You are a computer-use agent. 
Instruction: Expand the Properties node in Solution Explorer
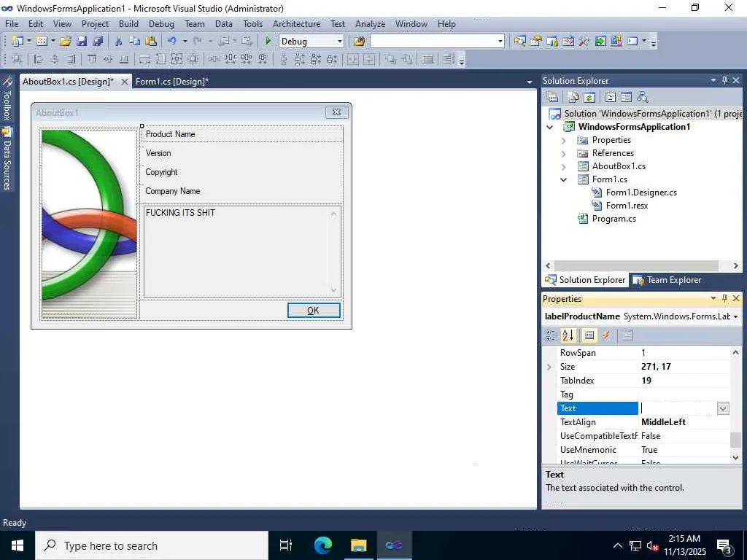point(564,141)
